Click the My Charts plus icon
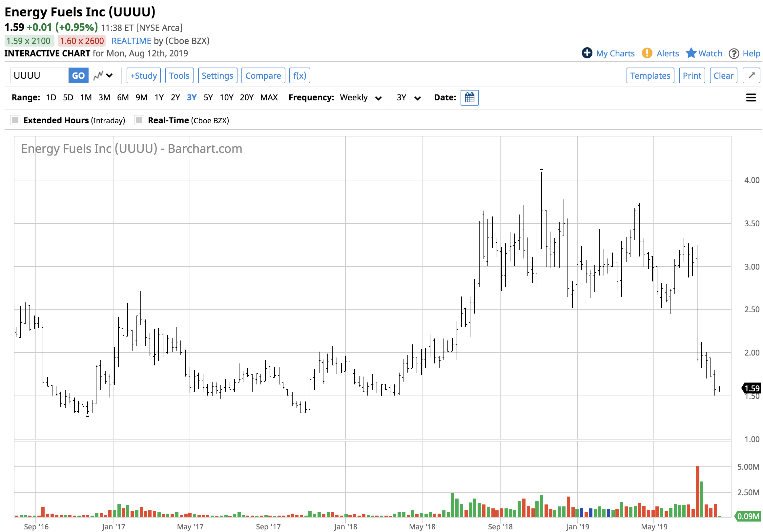The width and height of the screenshot is (763, 532). [x=587, y=53]
